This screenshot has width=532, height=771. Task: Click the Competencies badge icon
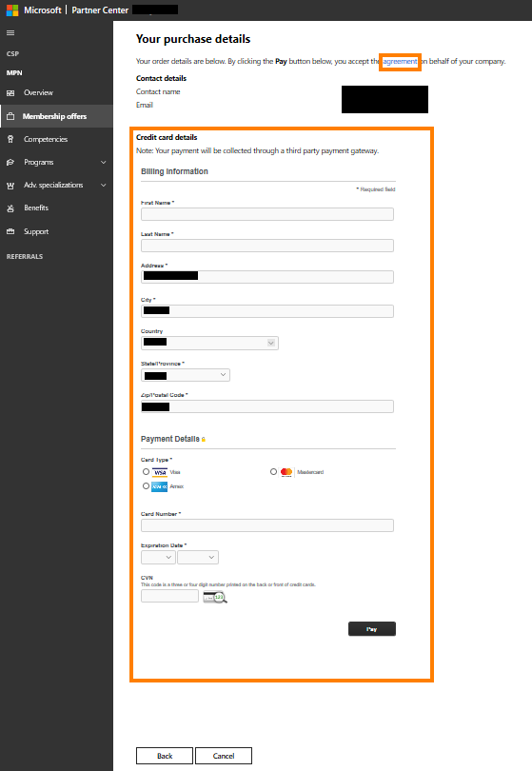pos(10,139)
